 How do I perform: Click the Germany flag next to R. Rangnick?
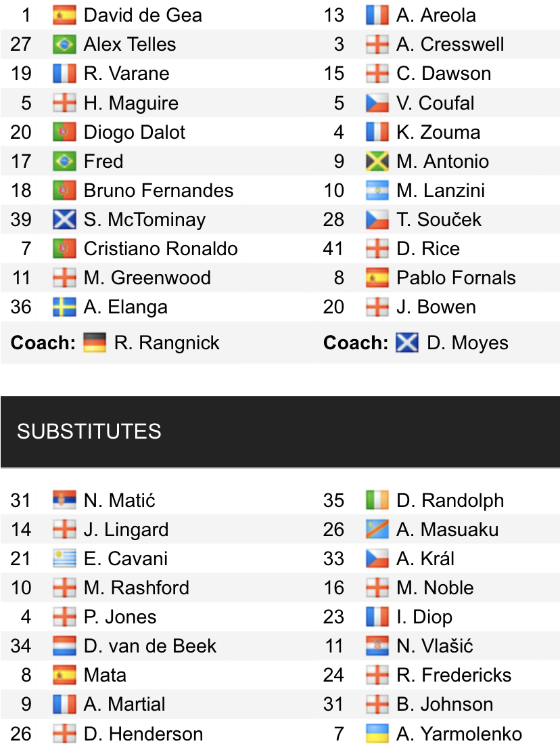pyautogui.click(x=95, y=342)
